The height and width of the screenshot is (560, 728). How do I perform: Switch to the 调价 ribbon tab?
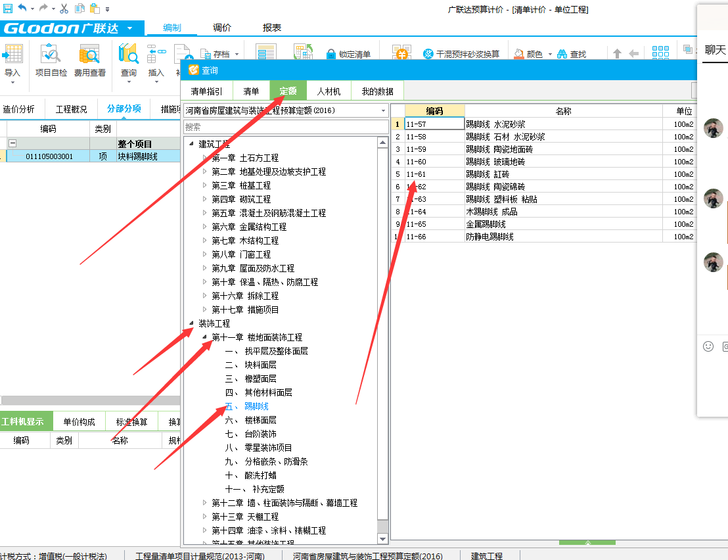[222, 28]
